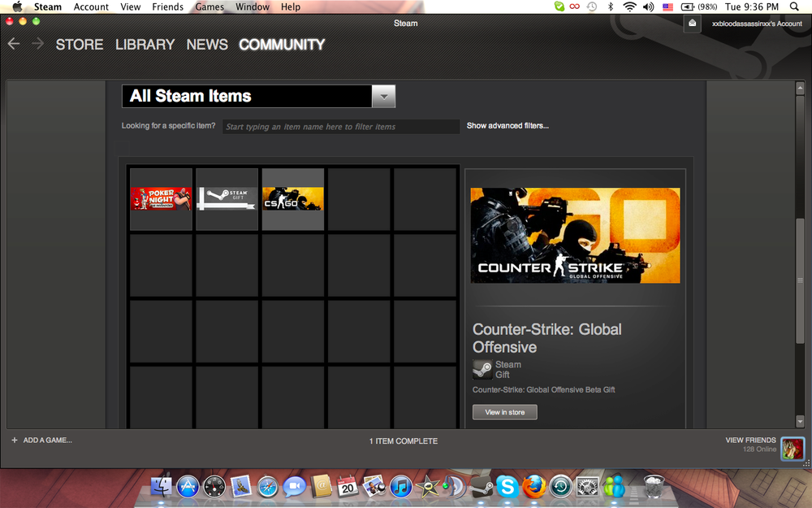Screen dimensions: 812x508
Task: Open Skype from the Dock
Action: coord(508,486)
